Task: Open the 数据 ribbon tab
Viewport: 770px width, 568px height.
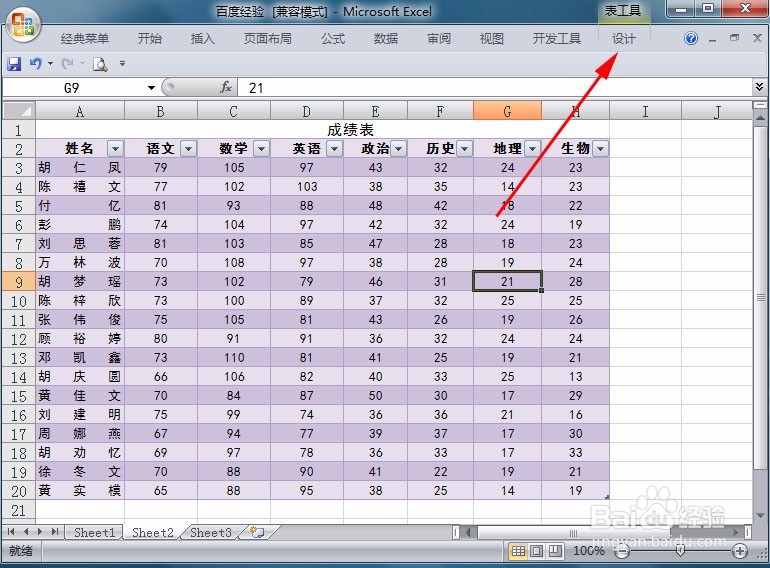Action: 385,38
